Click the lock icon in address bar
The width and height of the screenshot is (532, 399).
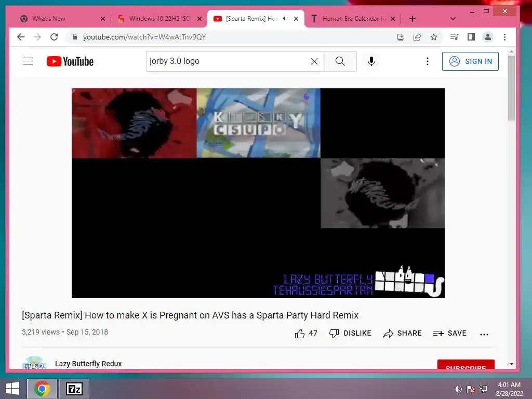click(x=75, y=37)
